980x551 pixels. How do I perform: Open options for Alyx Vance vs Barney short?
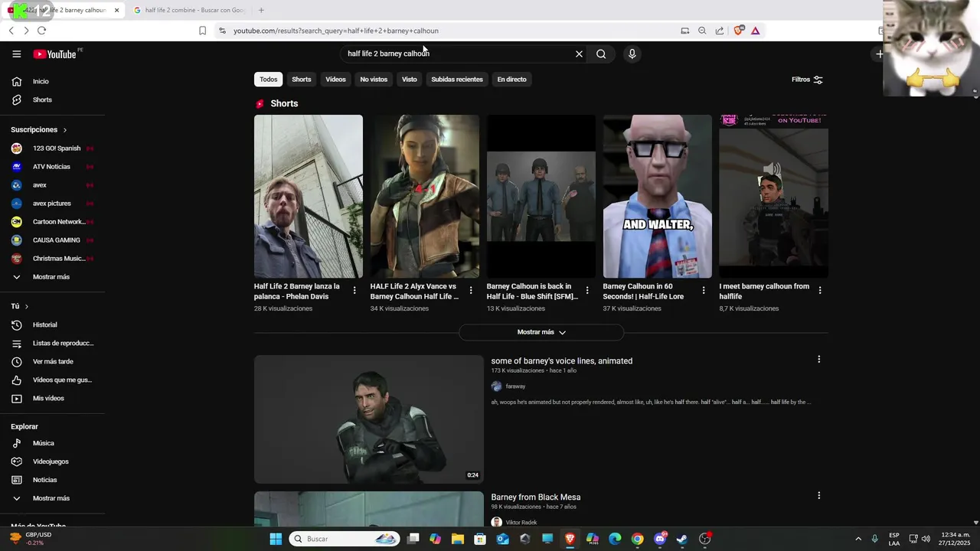point(471,290)
